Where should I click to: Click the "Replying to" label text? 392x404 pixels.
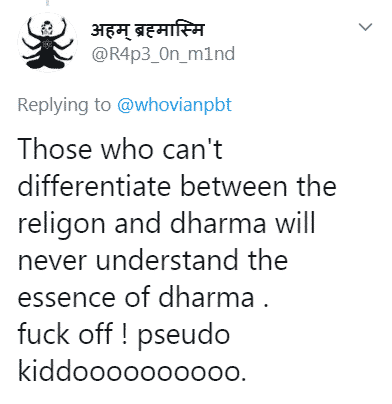[64, 105]
